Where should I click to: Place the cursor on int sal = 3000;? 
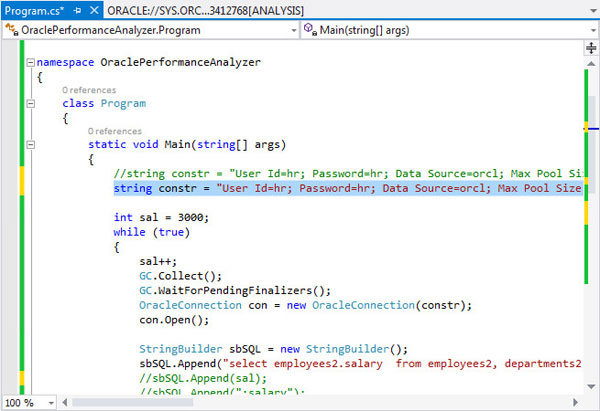tap(161, 217)
